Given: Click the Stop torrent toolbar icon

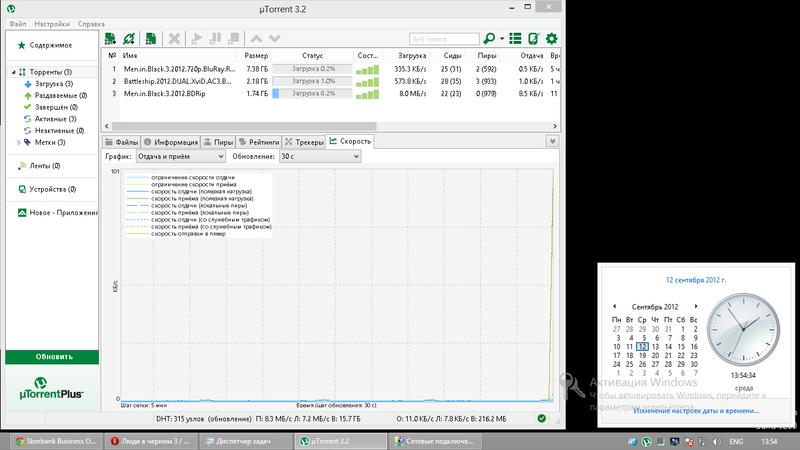Looking at the screenshot, I should pos(234,38).
